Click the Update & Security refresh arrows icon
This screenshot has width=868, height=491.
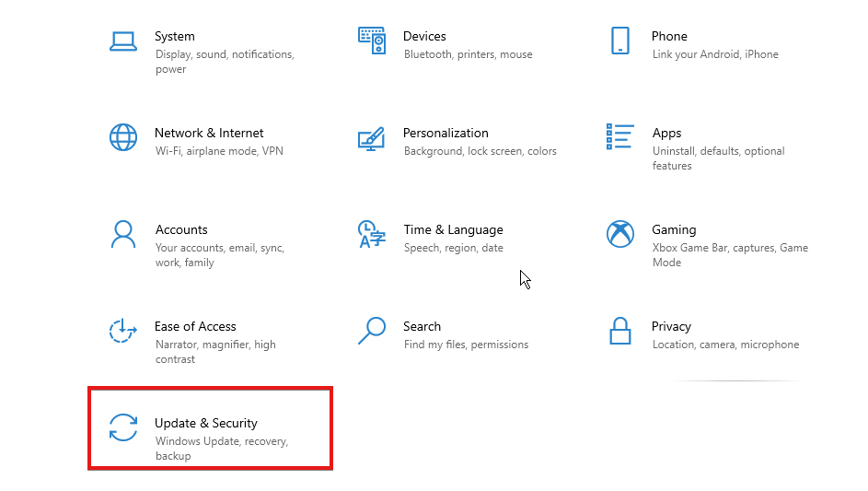tap(123, 427)
